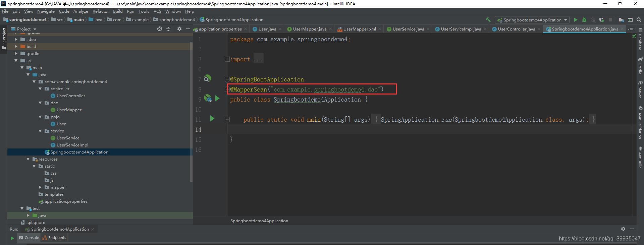This screenshot has width=644, height=245.
Task: Click the Run panel settings gear
Action: tap(623, 229)
